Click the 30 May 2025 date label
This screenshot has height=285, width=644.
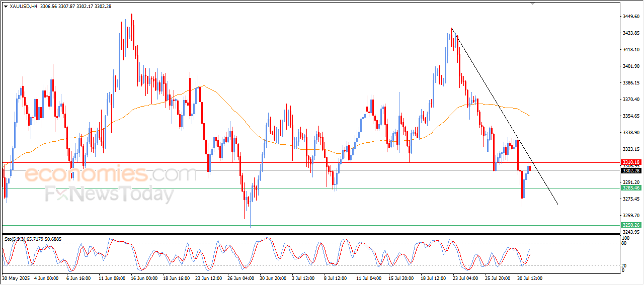click(x=15, y=277)
